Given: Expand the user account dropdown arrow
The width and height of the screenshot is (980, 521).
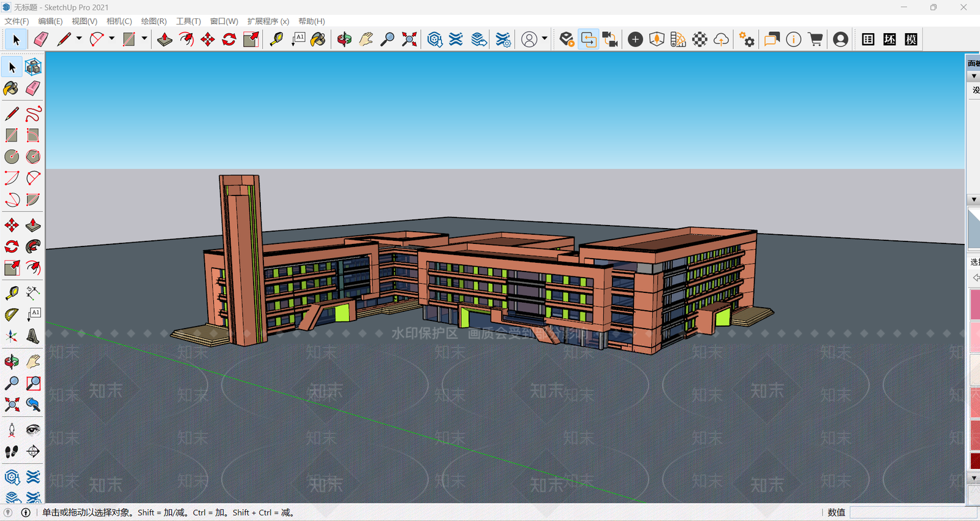Looking at the screenshot, I should [545, 39].
